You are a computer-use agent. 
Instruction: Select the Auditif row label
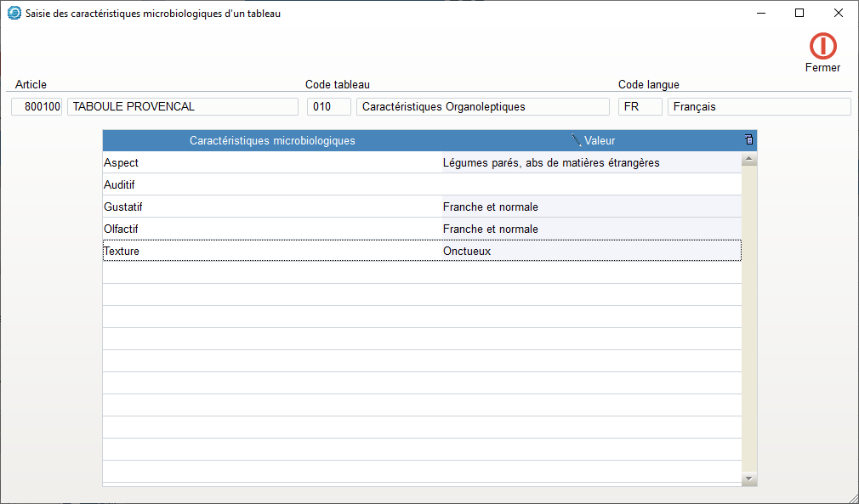(x=119, y=184)
